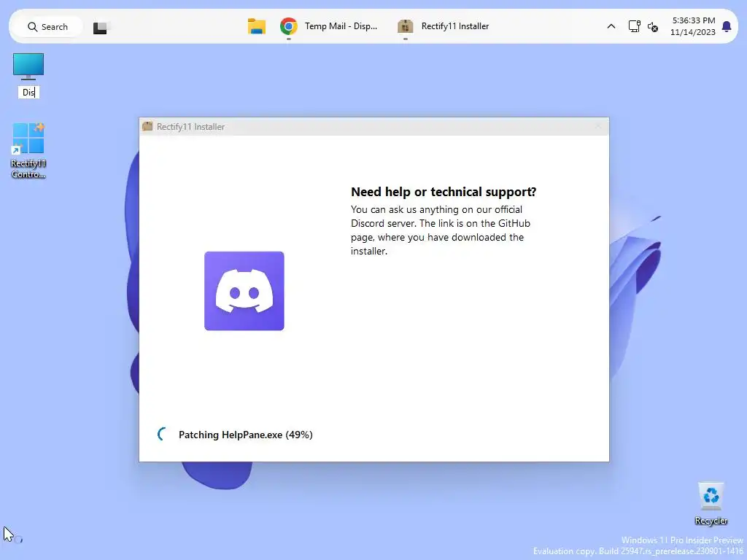
Task: Launch File Explorer from the taskbar
Action: (x=256, y=26)
